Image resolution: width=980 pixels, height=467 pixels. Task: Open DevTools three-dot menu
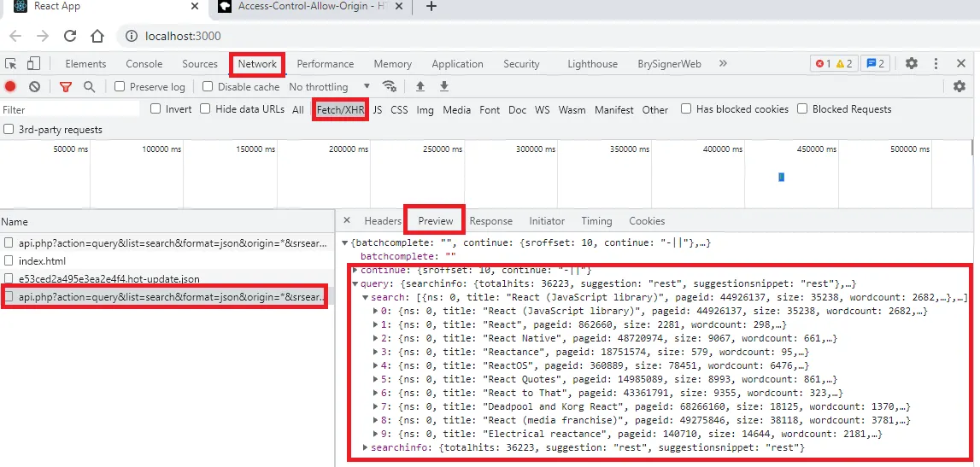point(936,64)
